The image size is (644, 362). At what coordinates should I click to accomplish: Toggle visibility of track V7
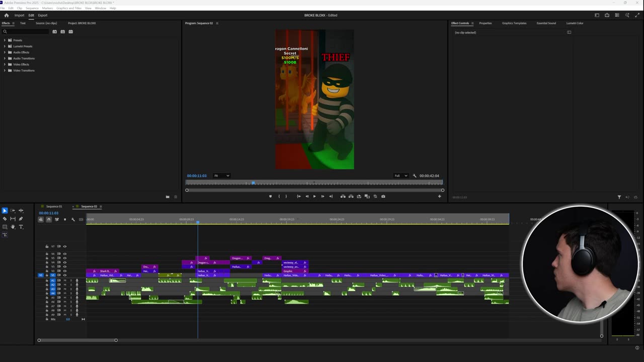65,246
